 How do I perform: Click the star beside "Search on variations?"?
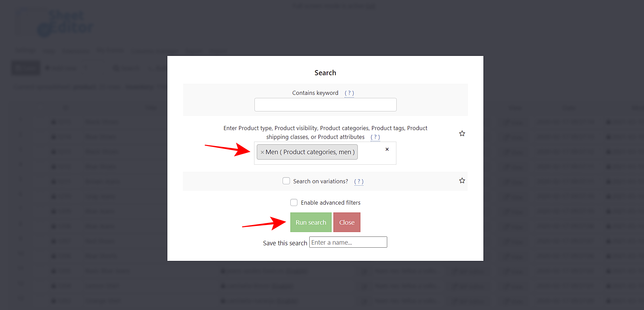pyautogui.click(x=462, y=180)
